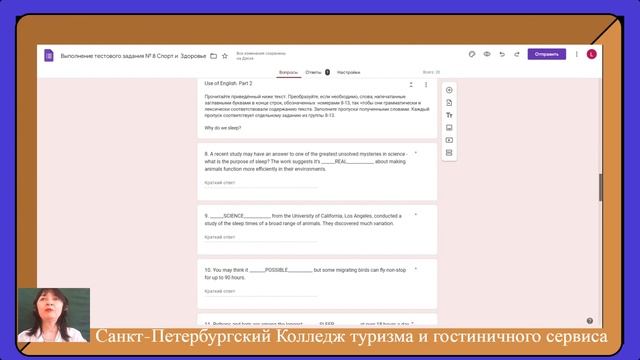The image size is (640, 360).
Task: Add a new question
Action: point(449,90)
